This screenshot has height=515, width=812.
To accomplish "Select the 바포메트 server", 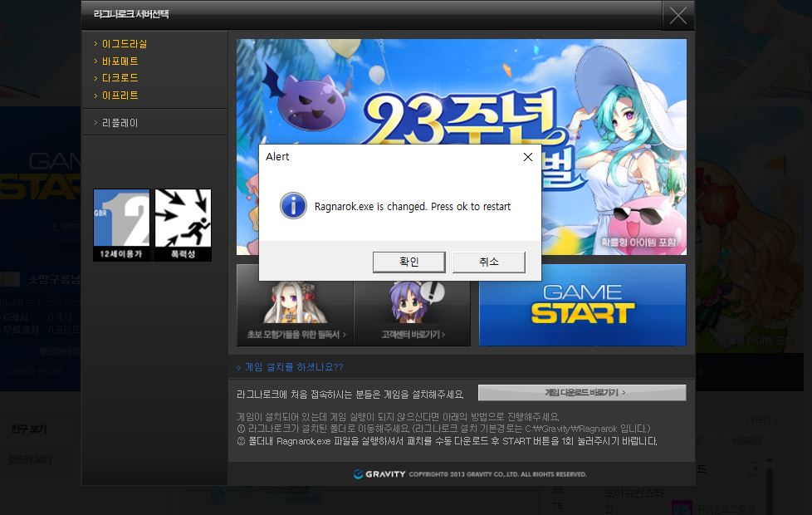I will coord(120,61).
